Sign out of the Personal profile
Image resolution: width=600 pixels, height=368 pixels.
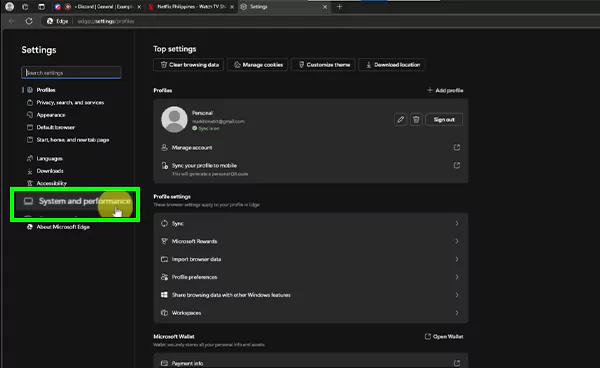pos(444,120)
